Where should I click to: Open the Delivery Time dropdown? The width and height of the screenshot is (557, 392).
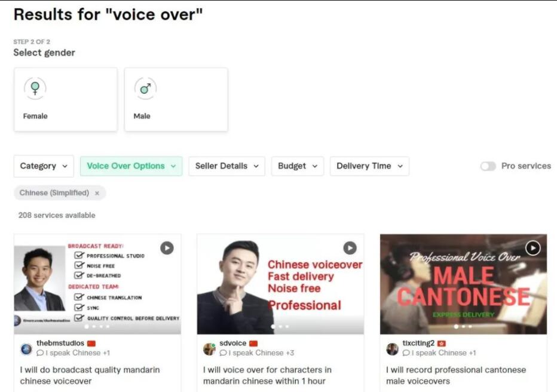point(369,166)
